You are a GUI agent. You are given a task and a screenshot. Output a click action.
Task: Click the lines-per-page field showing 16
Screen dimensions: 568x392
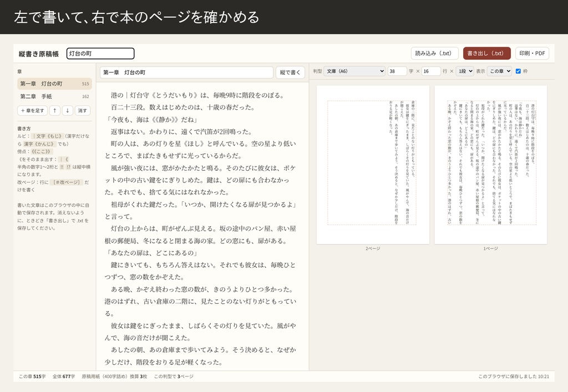[431, 72]
